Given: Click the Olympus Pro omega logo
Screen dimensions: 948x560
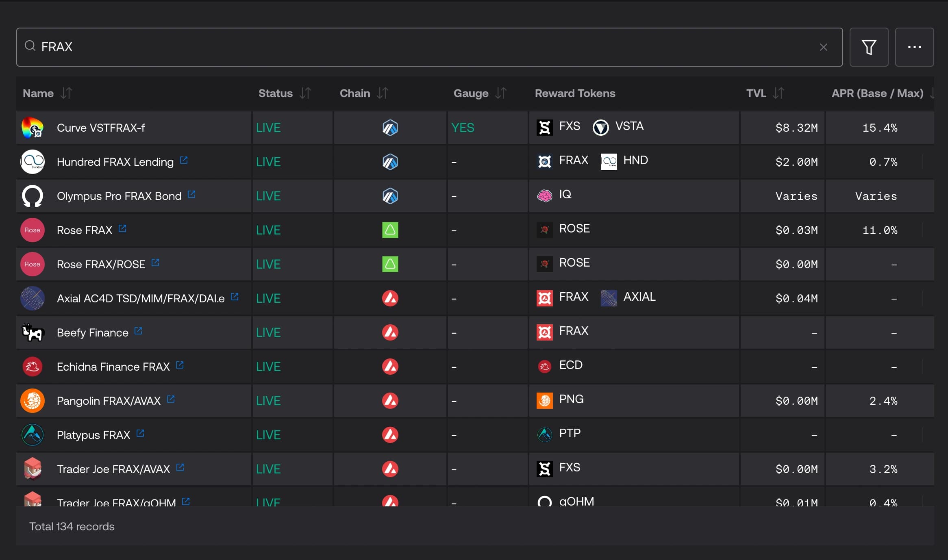Looking at the screenshot, I should (33, 196).
